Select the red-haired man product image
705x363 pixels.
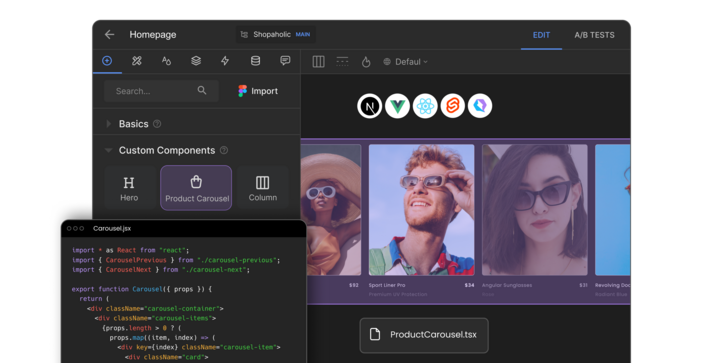421,210
